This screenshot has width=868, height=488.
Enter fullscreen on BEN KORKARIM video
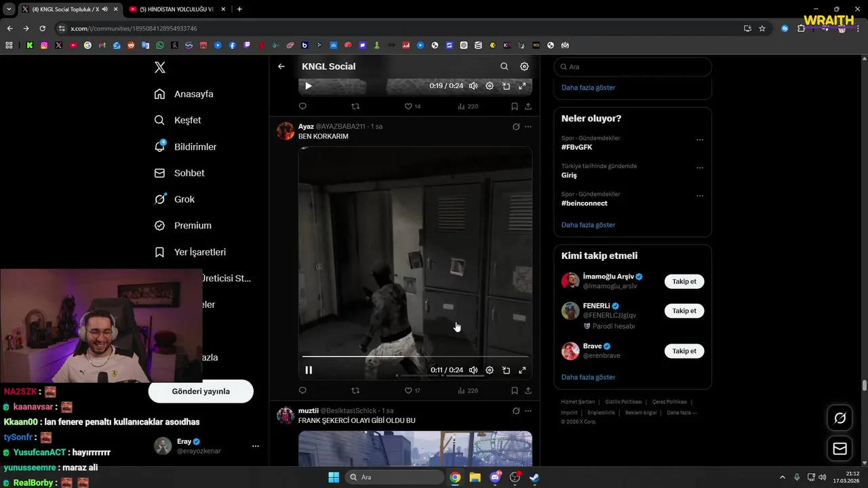click(x=522, y=370)
